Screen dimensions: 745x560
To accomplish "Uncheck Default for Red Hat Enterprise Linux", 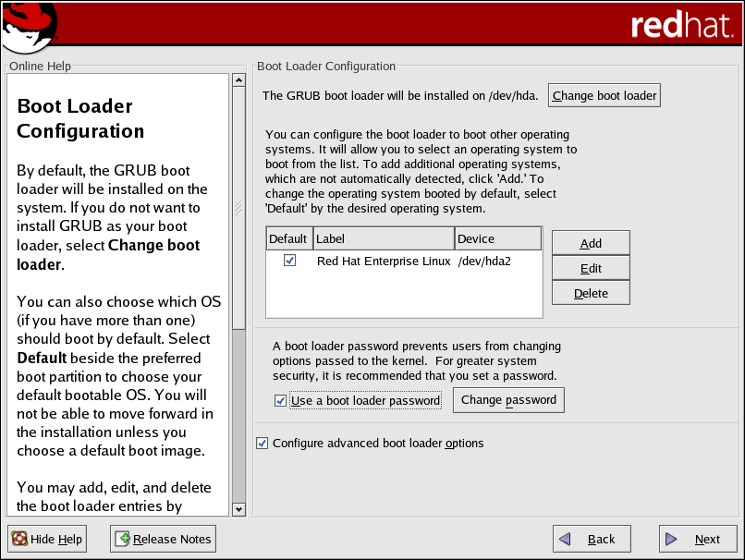I will tap(289, 262).
